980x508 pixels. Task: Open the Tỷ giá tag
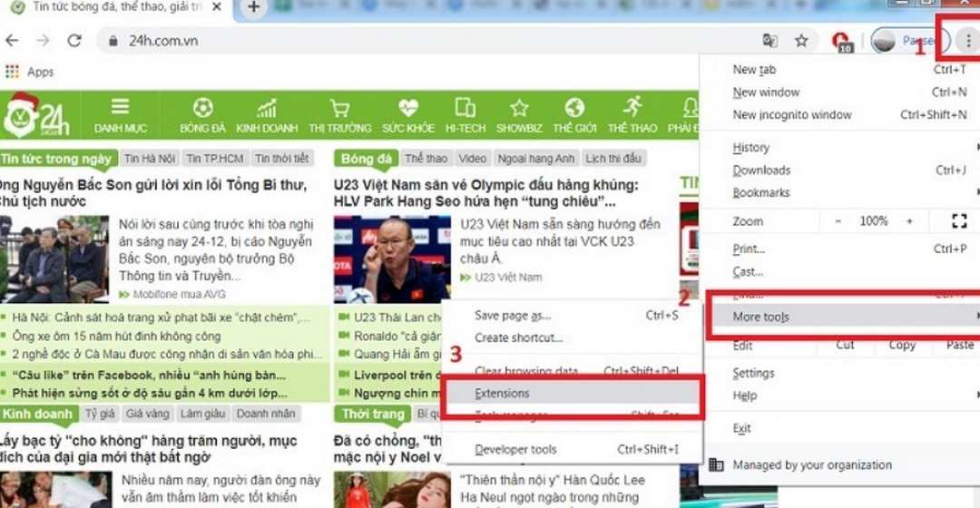coord(100,414)
